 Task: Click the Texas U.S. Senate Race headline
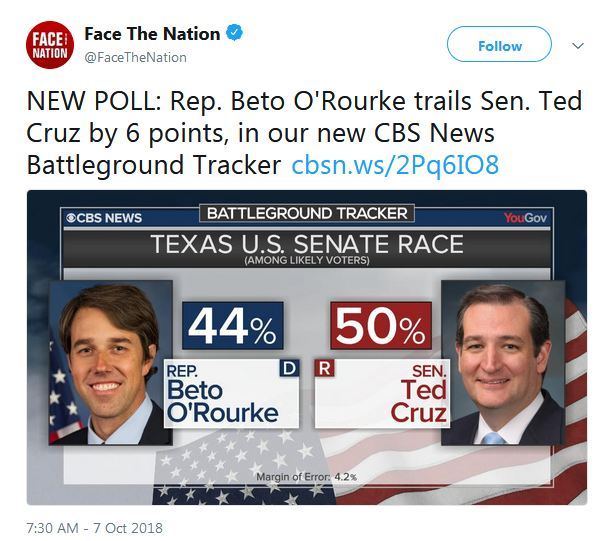click(x=306, y=243)
